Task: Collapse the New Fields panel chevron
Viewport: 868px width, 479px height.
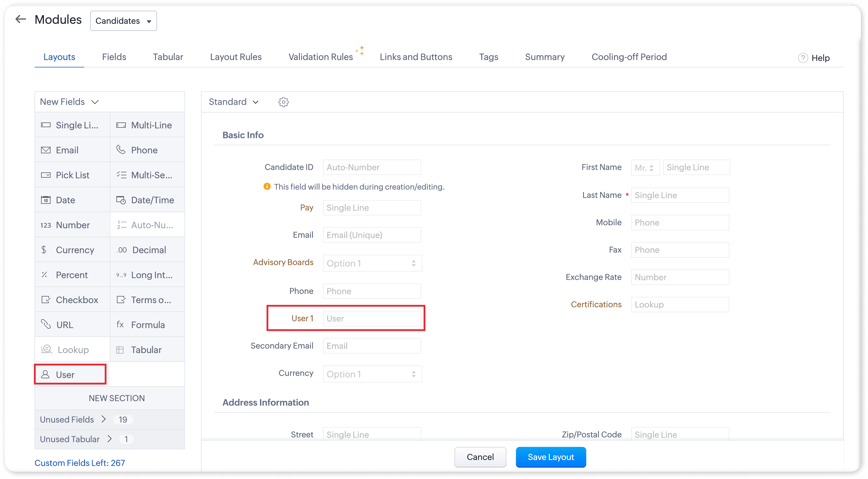Action: pos(95,102)
